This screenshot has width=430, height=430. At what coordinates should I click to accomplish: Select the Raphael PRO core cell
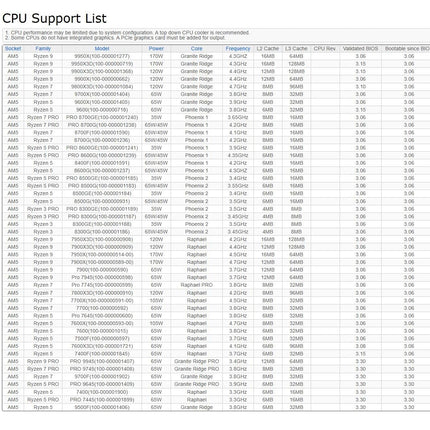coord(196,285)
